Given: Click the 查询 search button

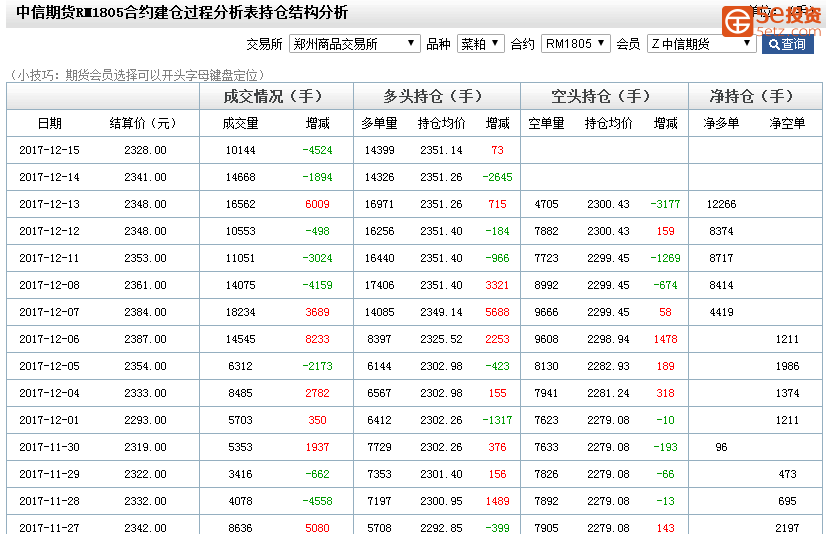Looking at the screenshot, I should [x=787, y=44].
